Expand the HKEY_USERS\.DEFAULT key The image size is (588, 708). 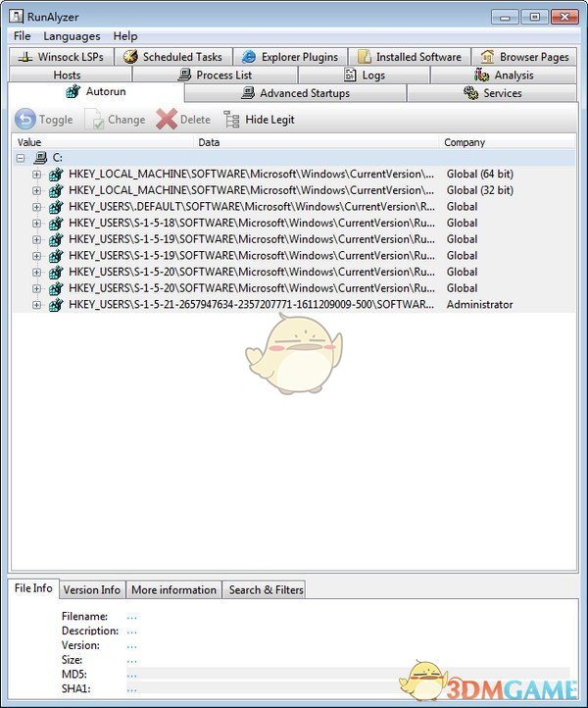pos(36,207)
